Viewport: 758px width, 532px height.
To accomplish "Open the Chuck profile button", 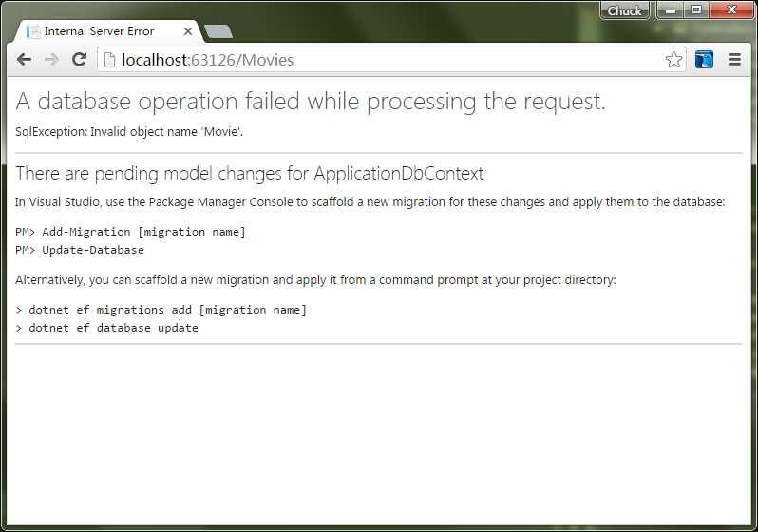I will pyautogui.click(x=625, y=10).
